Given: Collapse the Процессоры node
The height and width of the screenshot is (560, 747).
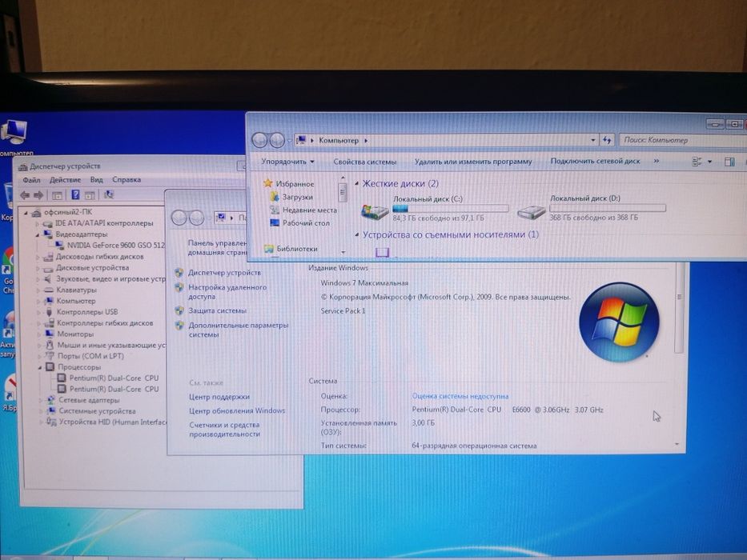Looking at the screenshot, I should click(x=40, y=367).
